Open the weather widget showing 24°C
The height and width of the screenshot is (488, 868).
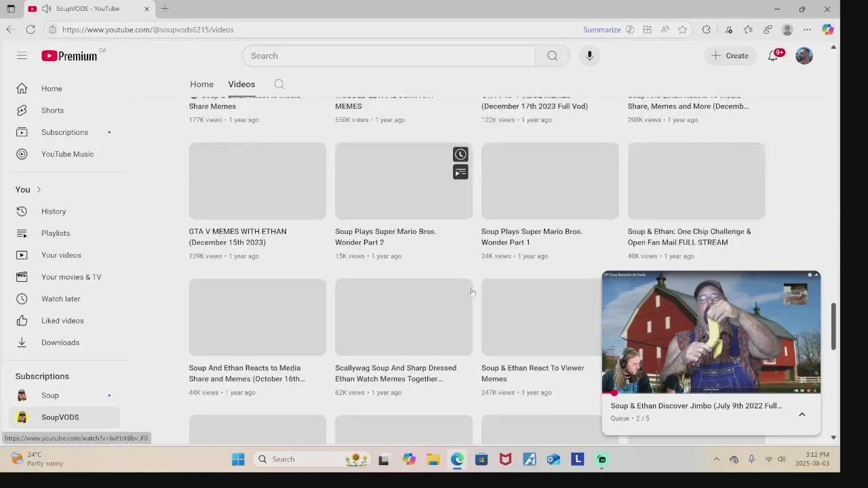(38, 459)
